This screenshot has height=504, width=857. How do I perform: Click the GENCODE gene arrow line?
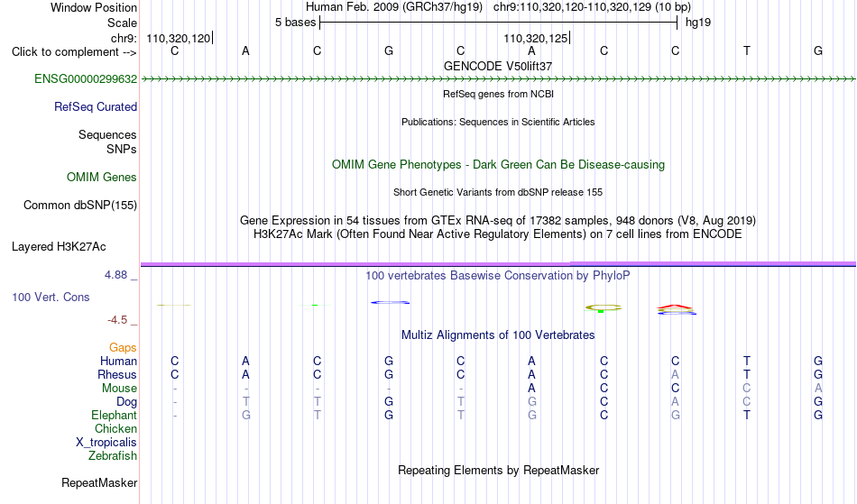tap(498, 79)
